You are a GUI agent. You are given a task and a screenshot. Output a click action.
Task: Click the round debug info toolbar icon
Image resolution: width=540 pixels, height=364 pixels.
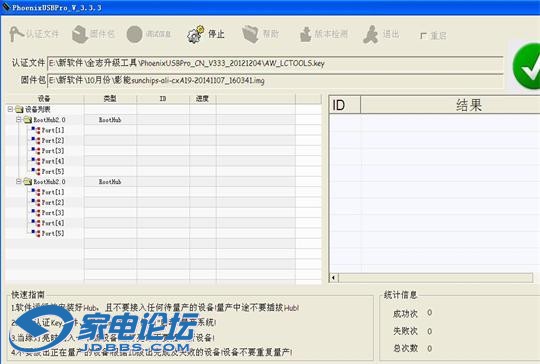pos(134,34)
